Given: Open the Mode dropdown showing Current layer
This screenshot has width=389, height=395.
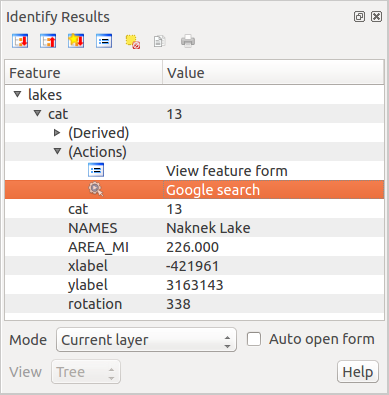Looking at the screenshot, I should [x=146, y=340].
